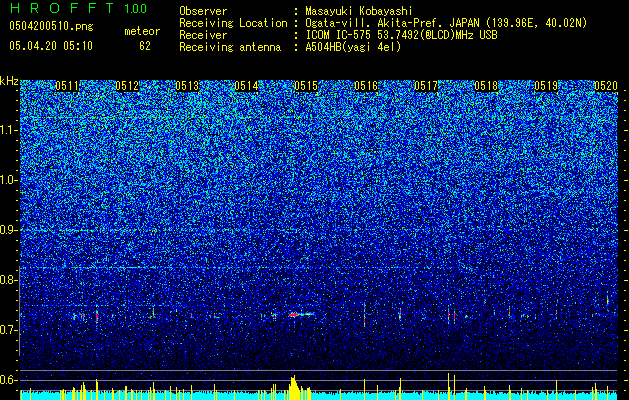This screenshot has width=629, height=400.
Task: Click the strong red meteor echo near 0515
Action: [x=295, y=315]
